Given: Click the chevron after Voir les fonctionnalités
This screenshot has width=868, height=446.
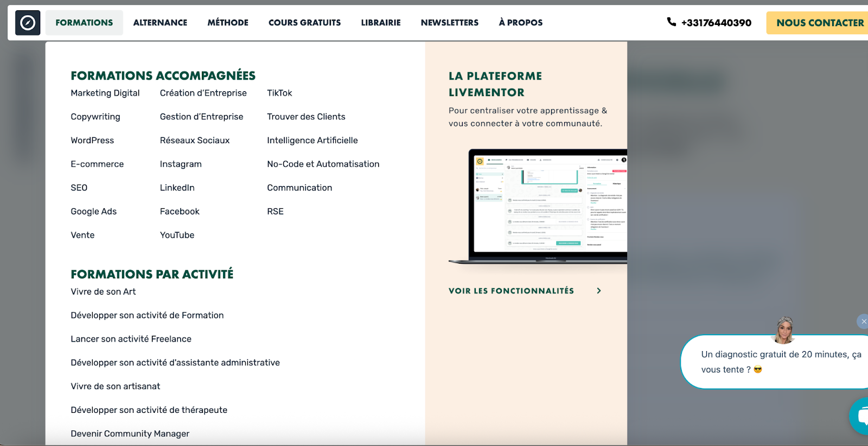Looking at the screenshot, I should pyautogui.click(x=599, y=291).
